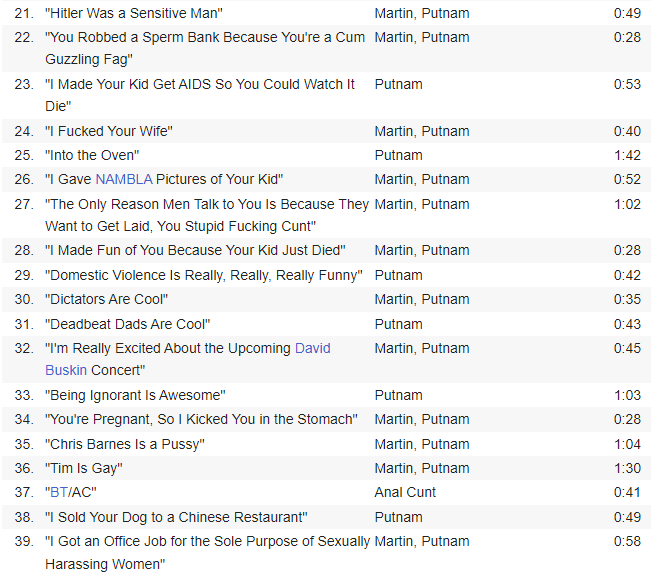Viewport: 666px width, 579px height.
Task: Click the "Deadbeat Dads Are Cool" title
Action: (128, 325)
